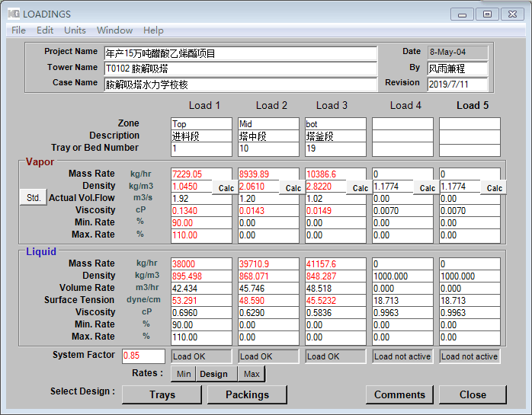Click the Close button at bottom
The width and height of the screenshot is (532, 415).
pyautogui.click(x=473, y=394)
